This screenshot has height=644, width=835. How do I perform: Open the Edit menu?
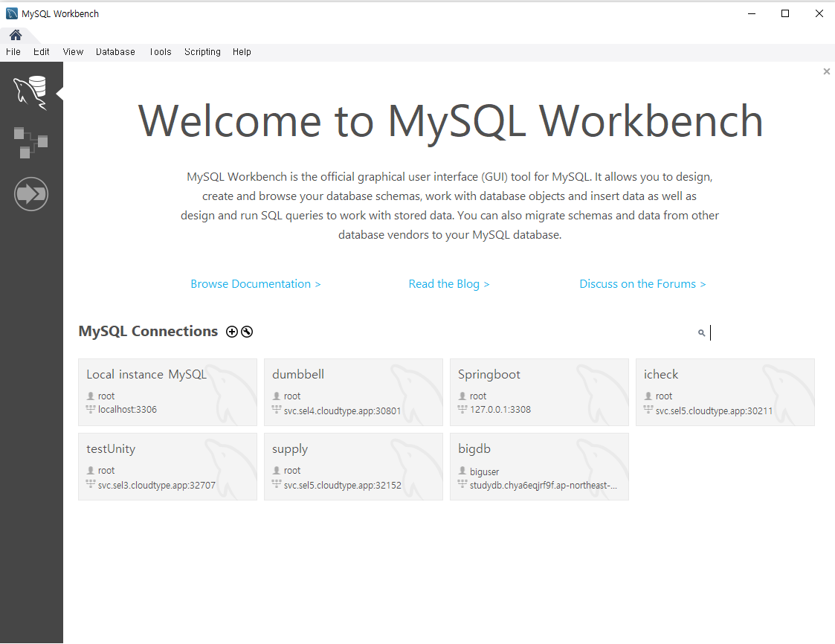41,51
